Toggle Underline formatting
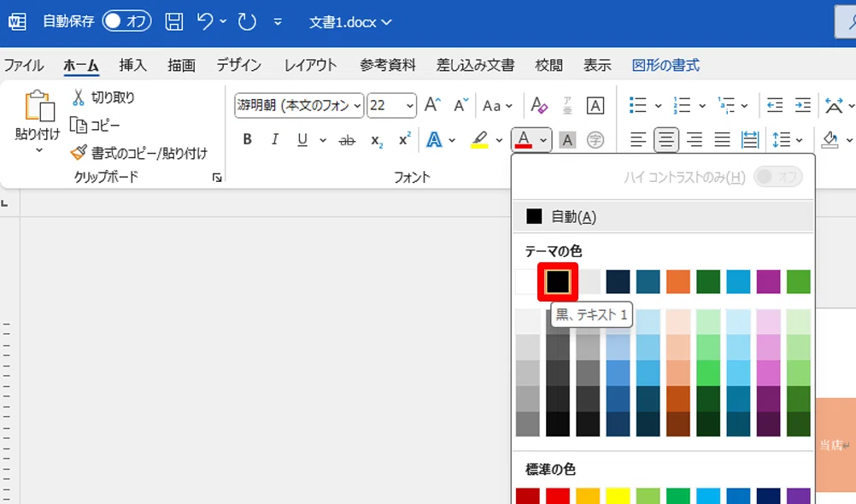Screen dimensions: 856x504 [302, 140]
